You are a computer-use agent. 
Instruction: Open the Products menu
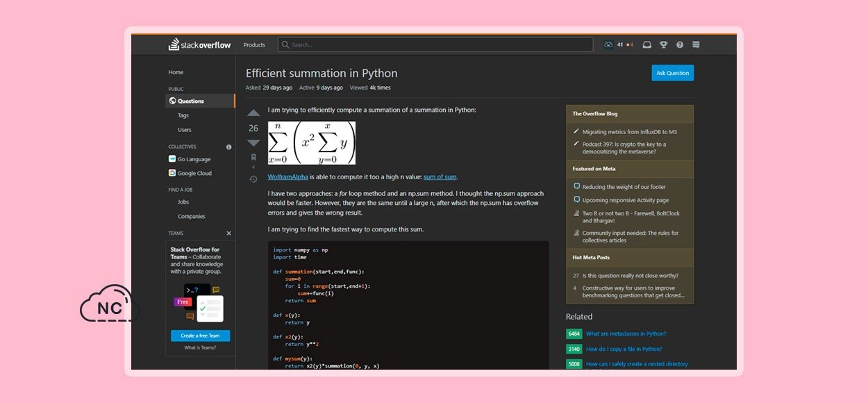point(254,45)
